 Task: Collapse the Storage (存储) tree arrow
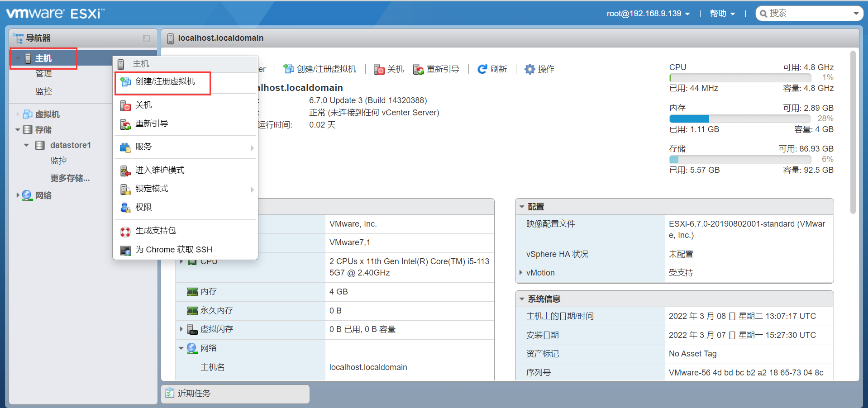[x=18, y=130]
